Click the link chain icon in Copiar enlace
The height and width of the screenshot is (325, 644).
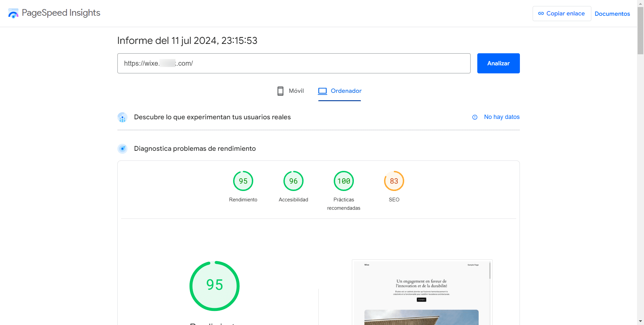(x=541, y=13)
